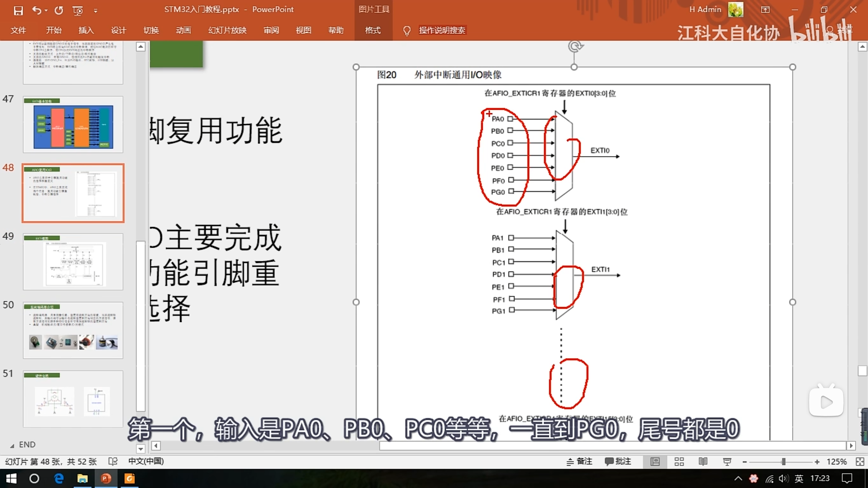Click the Undo arrow icon
The image size is (868, 488).
click(36, 11)
